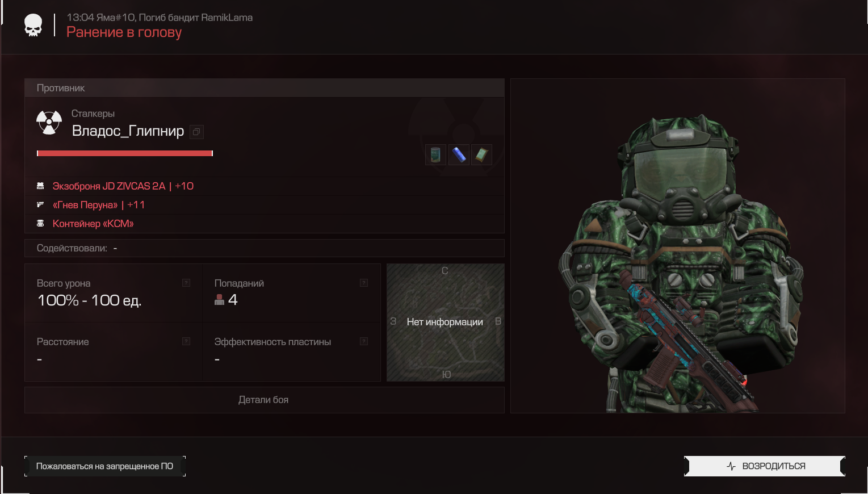868x494 pixels.
Task: Open help tooltip for Эффективность пластины
Action: 364,341
